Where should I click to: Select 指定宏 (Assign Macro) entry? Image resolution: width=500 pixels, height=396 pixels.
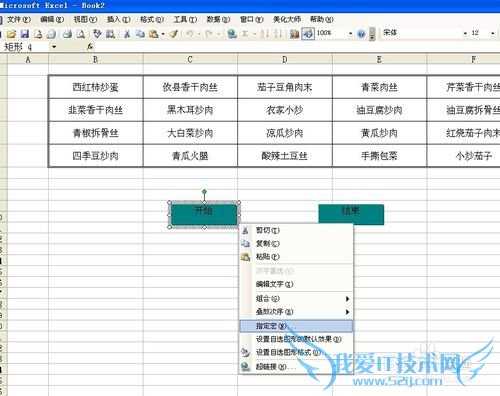coord(296,326)
